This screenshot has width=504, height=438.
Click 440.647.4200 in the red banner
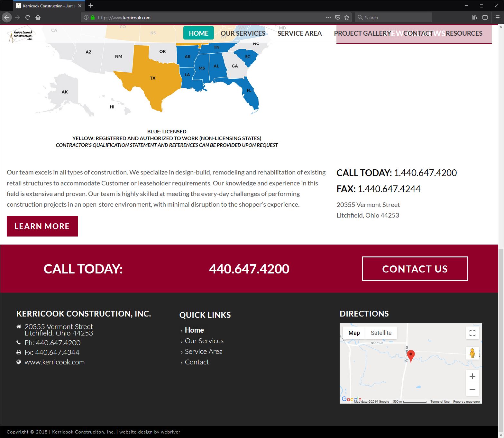click(x=249, y=269)
